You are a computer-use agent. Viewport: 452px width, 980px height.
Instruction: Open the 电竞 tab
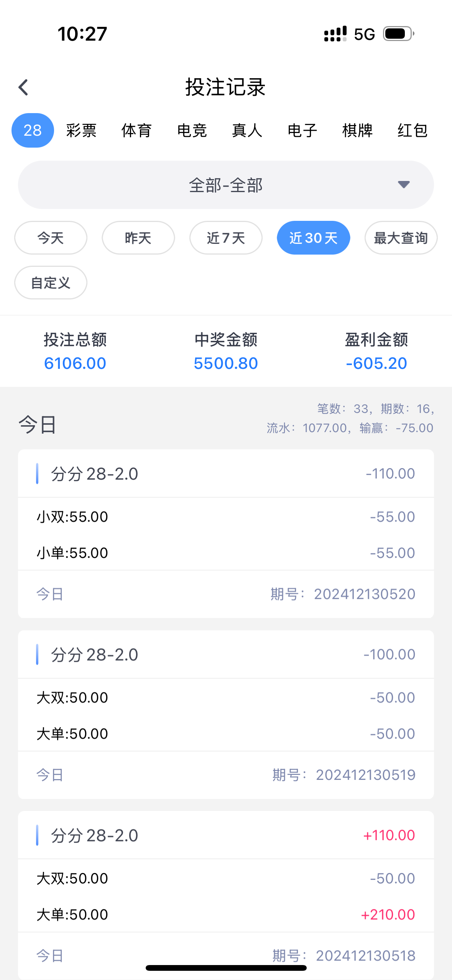[192, 130]
